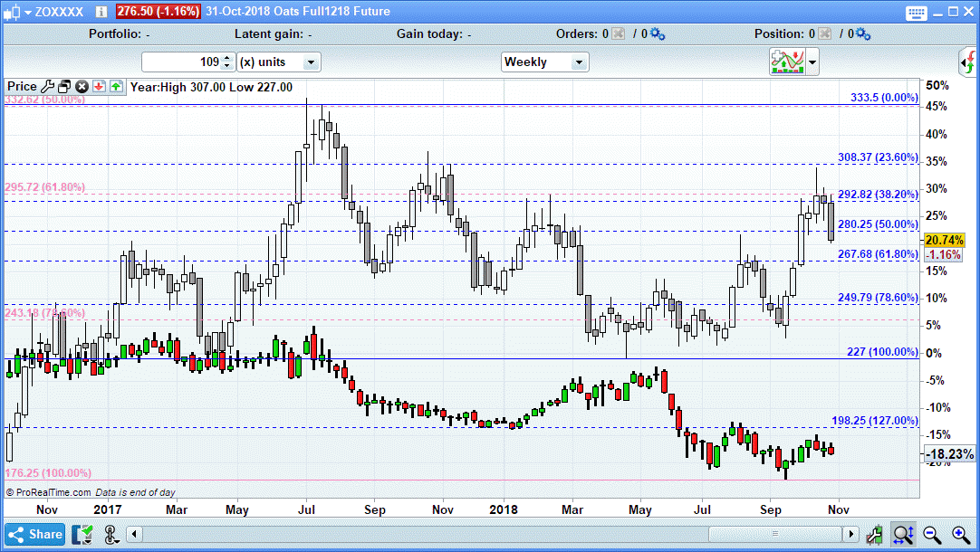Expand the arrow beside the indicator icon

pos(812,62)
